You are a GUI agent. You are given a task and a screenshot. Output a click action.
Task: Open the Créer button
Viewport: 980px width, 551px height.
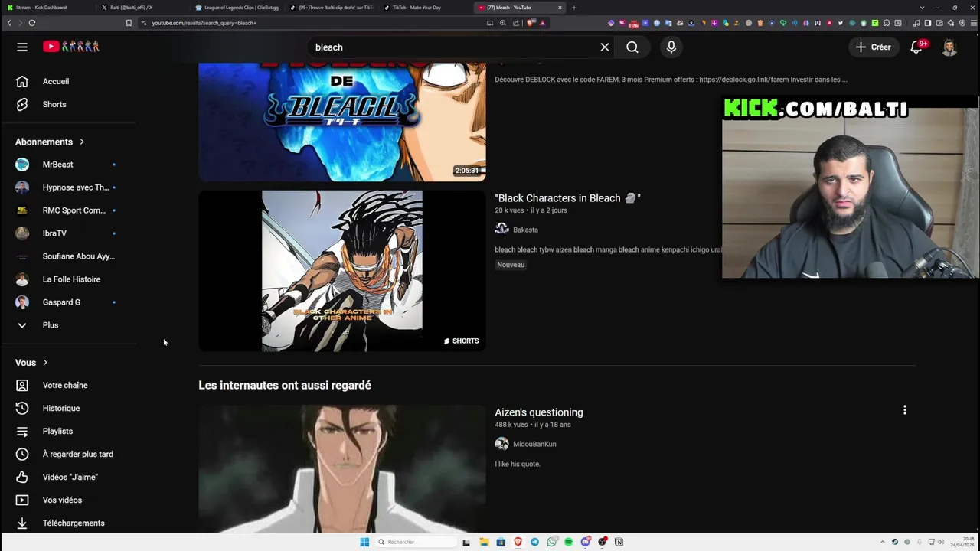click(x=874, y=47)
